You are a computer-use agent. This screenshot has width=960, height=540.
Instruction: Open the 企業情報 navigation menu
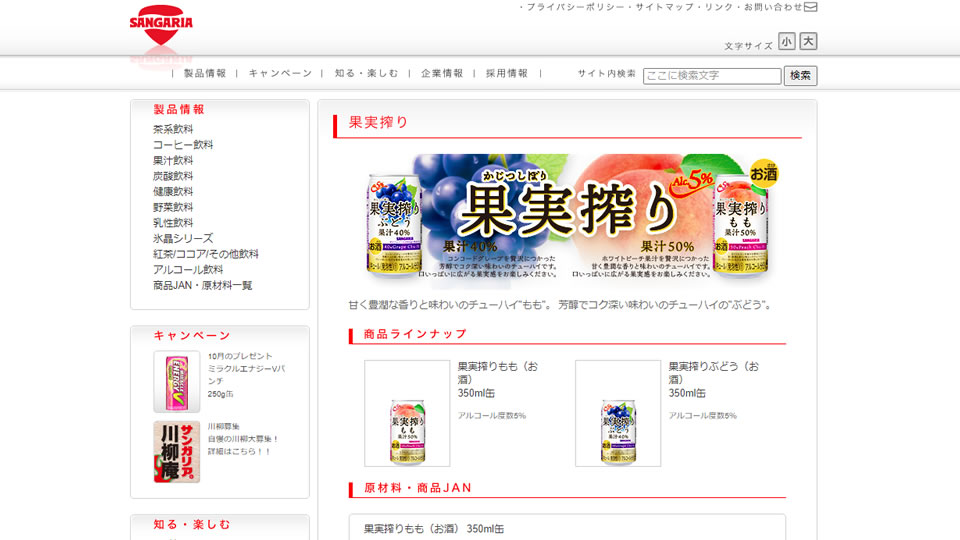tap(442, 73)
